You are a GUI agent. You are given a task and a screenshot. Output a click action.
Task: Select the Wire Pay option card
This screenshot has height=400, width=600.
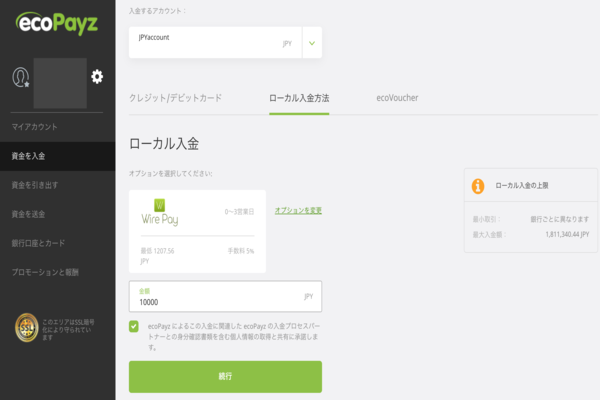[x=197, y=231]
